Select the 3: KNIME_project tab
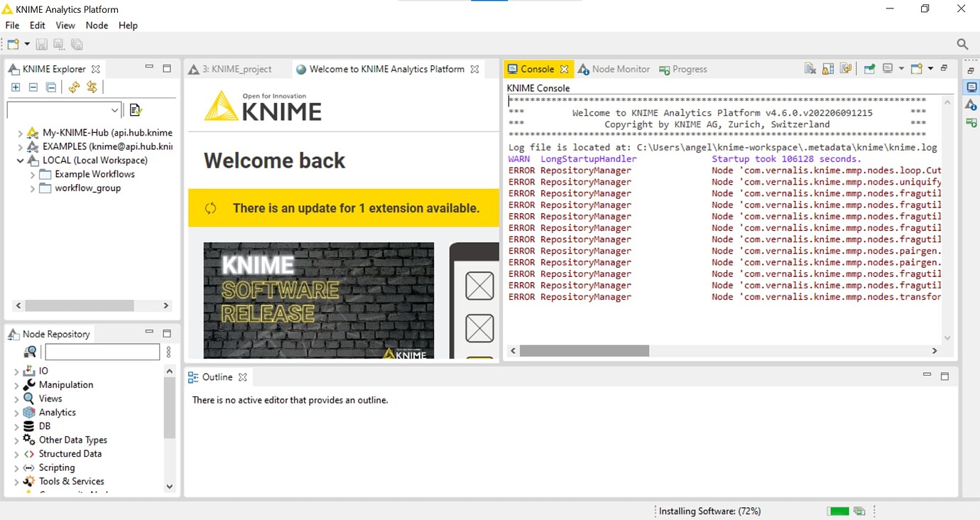This screenshot has height=520, width=980. tap(236, 69)
